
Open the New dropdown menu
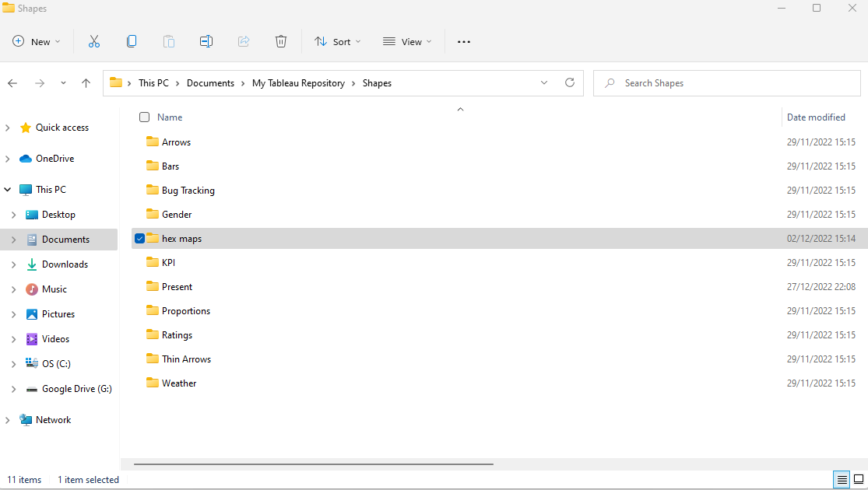tap(37, 41)
